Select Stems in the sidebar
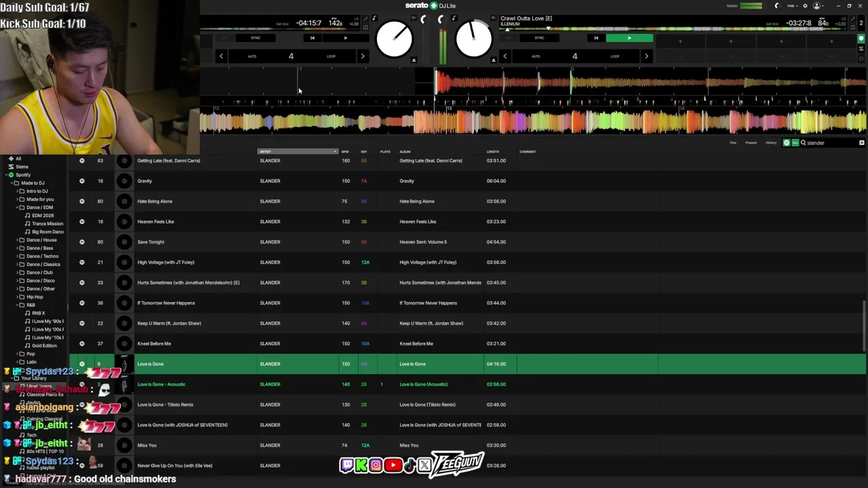 click(x=22, y=167)
